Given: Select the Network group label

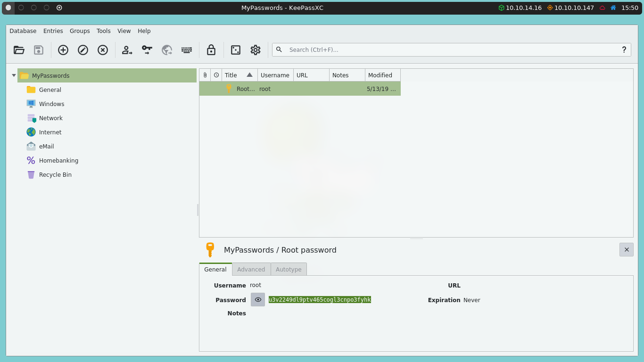Looking at the screenshot, I should pos(51,118).
